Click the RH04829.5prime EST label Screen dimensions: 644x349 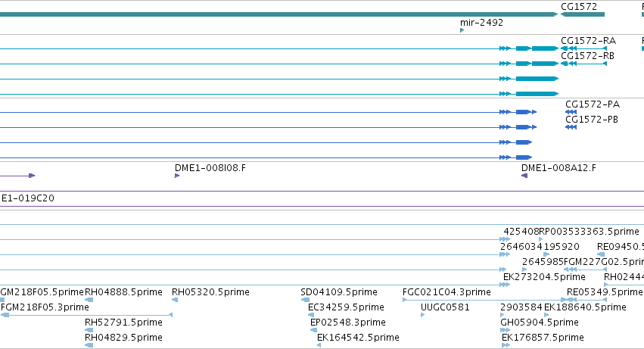123,338
